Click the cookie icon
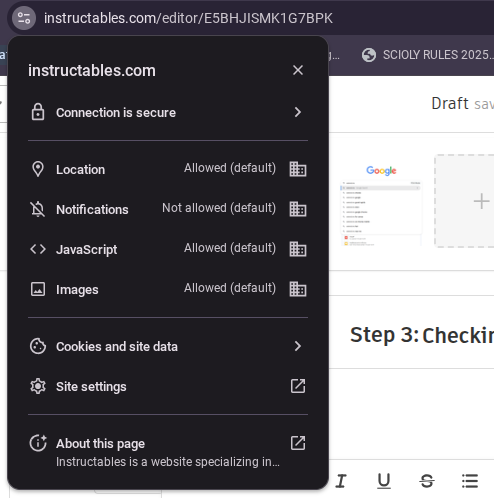The height and width of the screenshot is (498, 494). pyautogui.click(x=38, y=346)
